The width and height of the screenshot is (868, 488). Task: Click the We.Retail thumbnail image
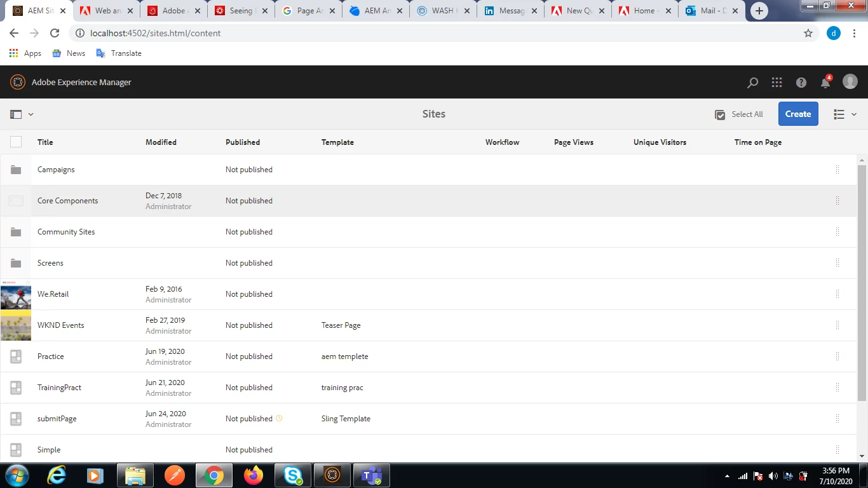[x=16, y=294]
